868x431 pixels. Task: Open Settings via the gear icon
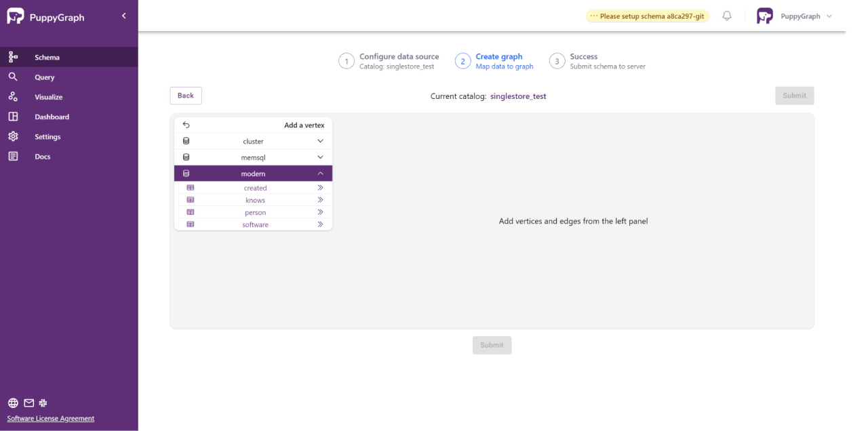(x=12, y=136)
